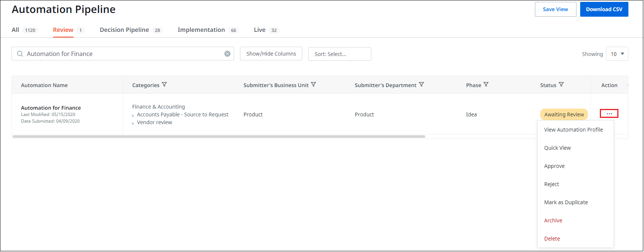Click the Vendor review subcategory
This screenshot has height=252, width=644.
(x=154, y=122)
